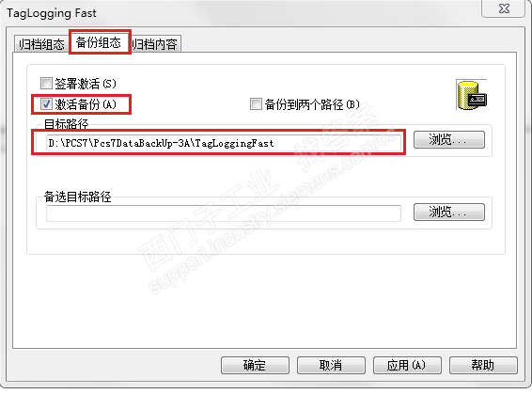Enable the 签署激活(S) checkbox
The width and height of the screenshot is (532, 394).
tap(46, 83)
